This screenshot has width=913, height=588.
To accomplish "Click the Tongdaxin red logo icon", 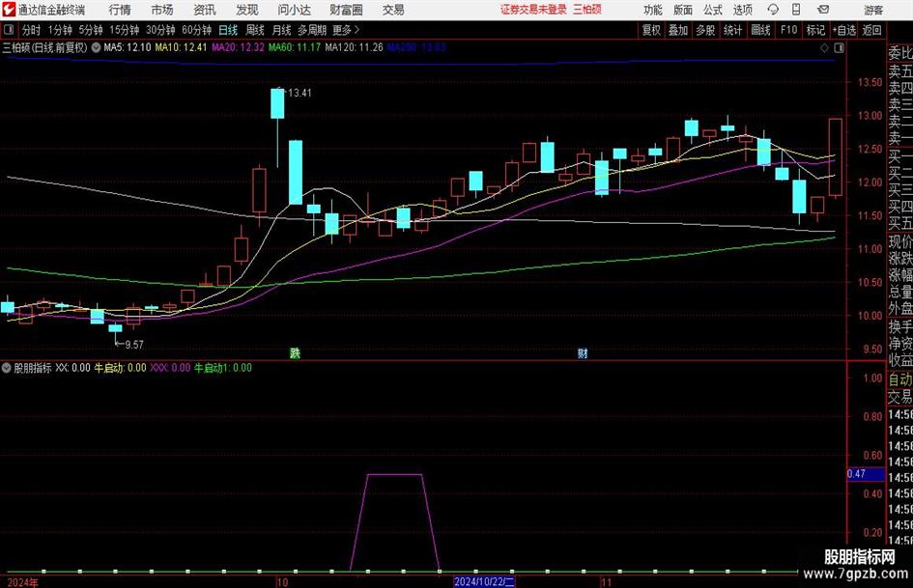I will pyautogui.click(x=9, y=10).
